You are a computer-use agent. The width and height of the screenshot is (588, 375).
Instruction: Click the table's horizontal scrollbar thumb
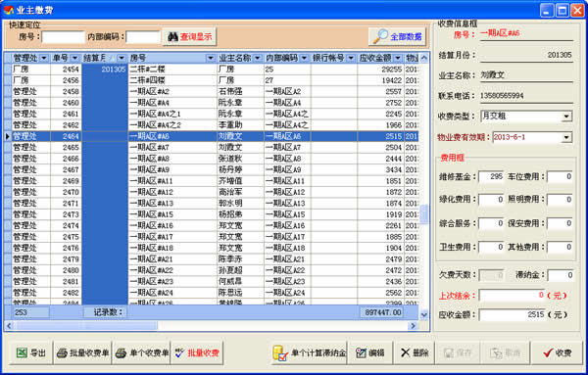(x=86, y=326)
